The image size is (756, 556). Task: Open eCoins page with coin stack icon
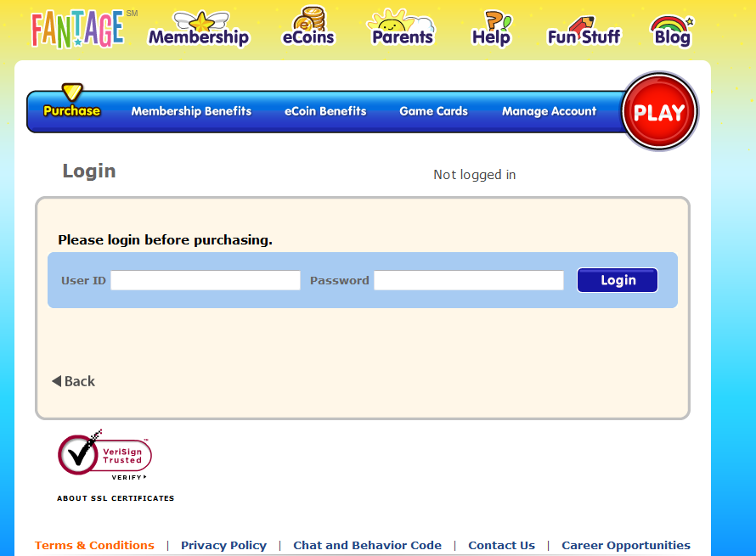pyautogui.click(x=308, y=26)
